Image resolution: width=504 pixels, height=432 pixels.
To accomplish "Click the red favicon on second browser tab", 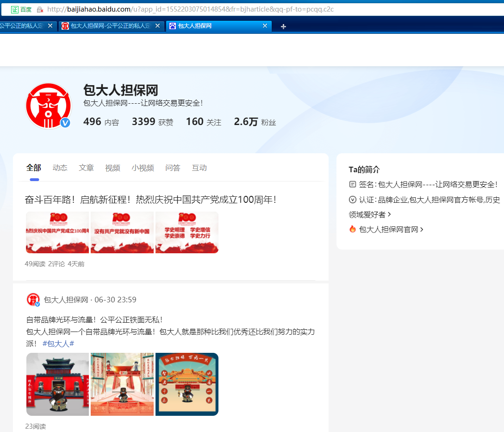I will point(65,26).
